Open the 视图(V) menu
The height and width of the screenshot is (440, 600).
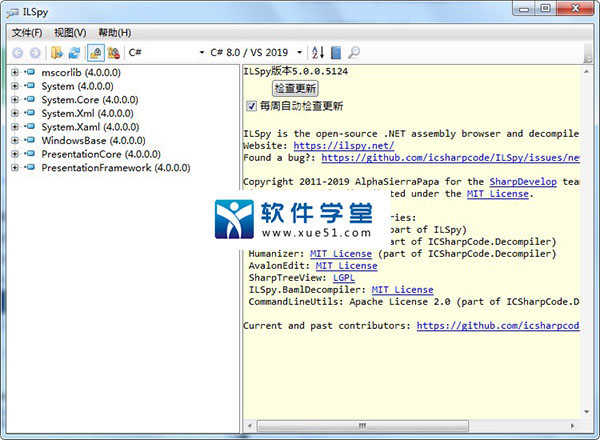click(x=70, y=33)
